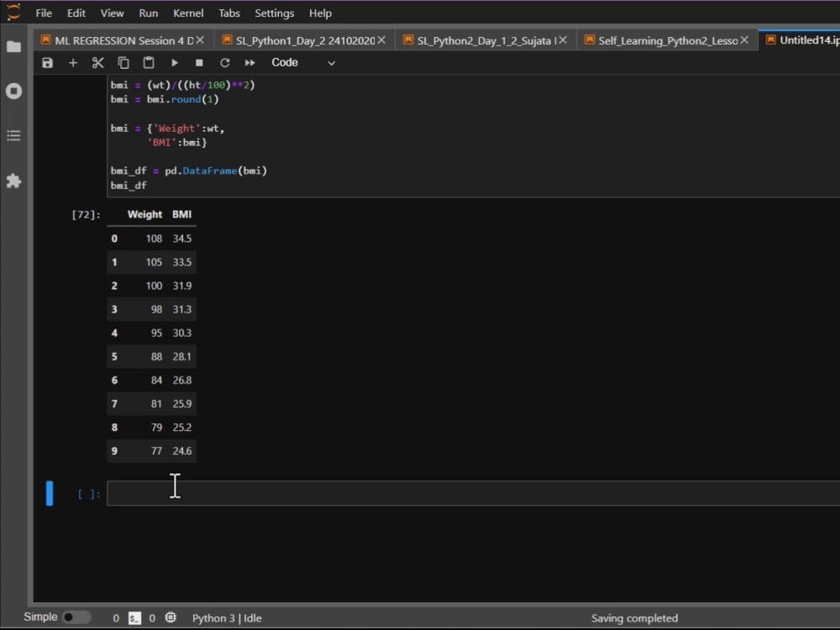
Task: Click the weight value 108
Action: (154, 239)
